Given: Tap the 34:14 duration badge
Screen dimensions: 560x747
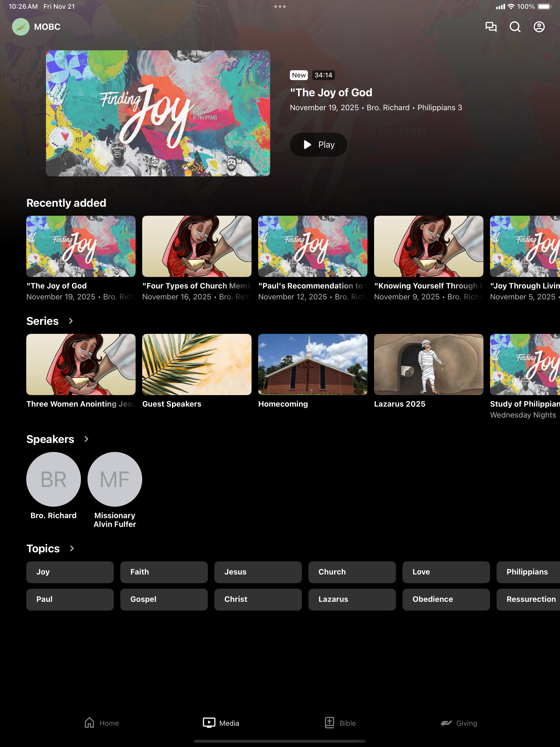Looking at the screenshot, I should pos(323,75).
